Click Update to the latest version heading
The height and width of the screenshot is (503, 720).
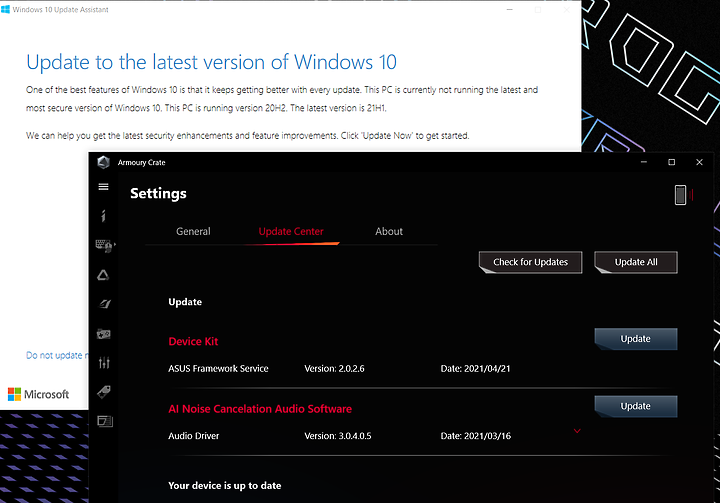point(211,62)
